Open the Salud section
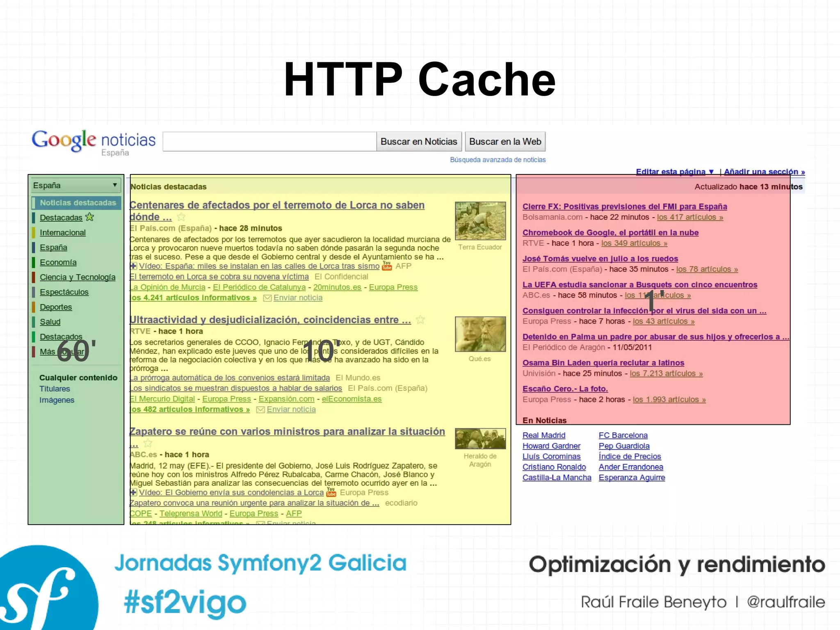840x630 pixels. click(x=50, y=322)
